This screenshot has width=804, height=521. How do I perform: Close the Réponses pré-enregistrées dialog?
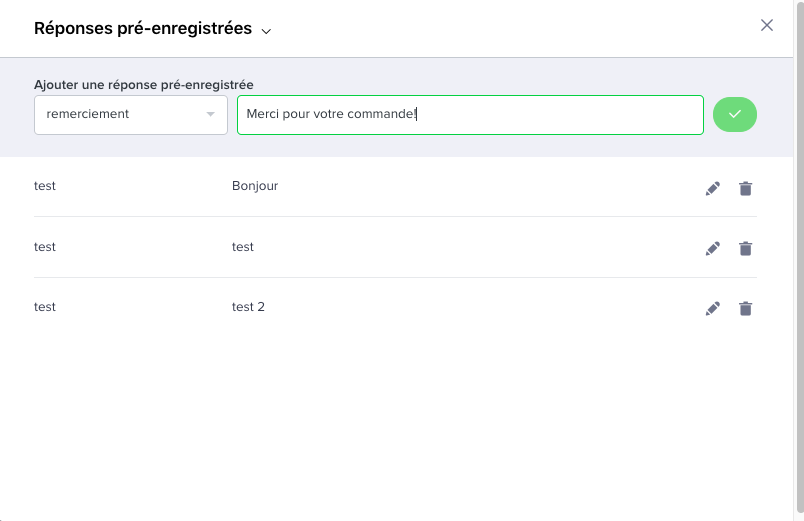coord(767,25)
